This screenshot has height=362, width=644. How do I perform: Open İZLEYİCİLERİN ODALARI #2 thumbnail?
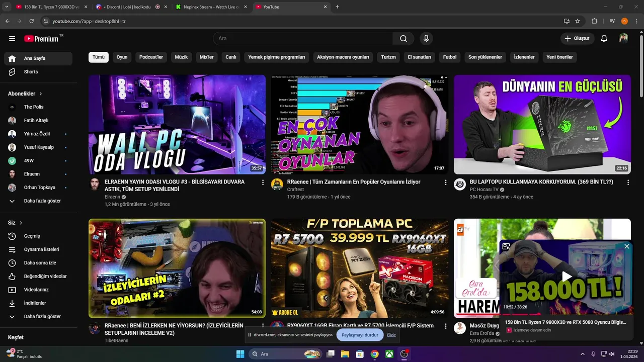coord(177,268)
